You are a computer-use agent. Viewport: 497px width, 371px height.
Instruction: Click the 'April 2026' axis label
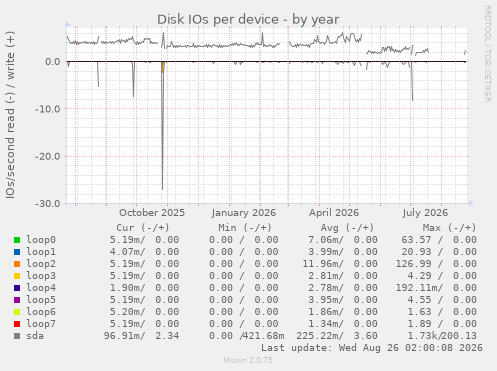(x=334, y=213)
